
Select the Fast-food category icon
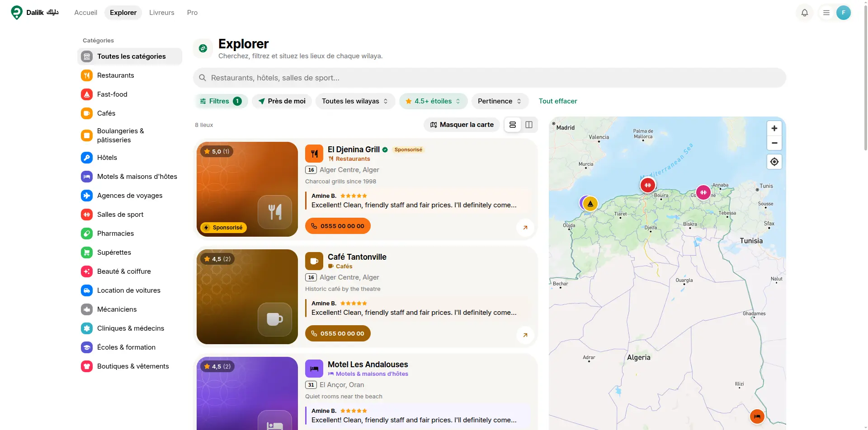pos(87,94)
